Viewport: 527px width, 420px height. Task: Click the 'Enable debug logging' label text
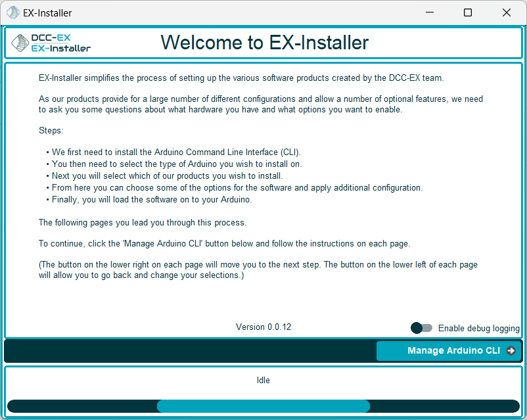478,328
